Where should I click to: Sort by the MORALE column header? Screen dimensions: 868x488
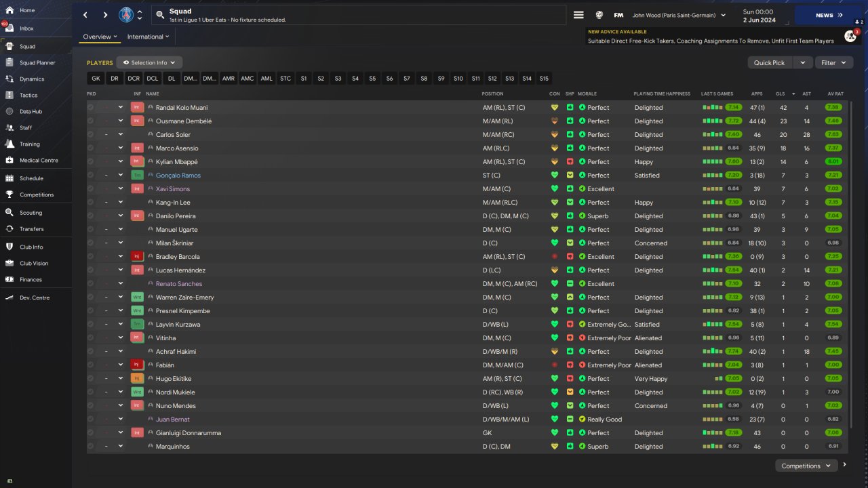coord(587,94)
